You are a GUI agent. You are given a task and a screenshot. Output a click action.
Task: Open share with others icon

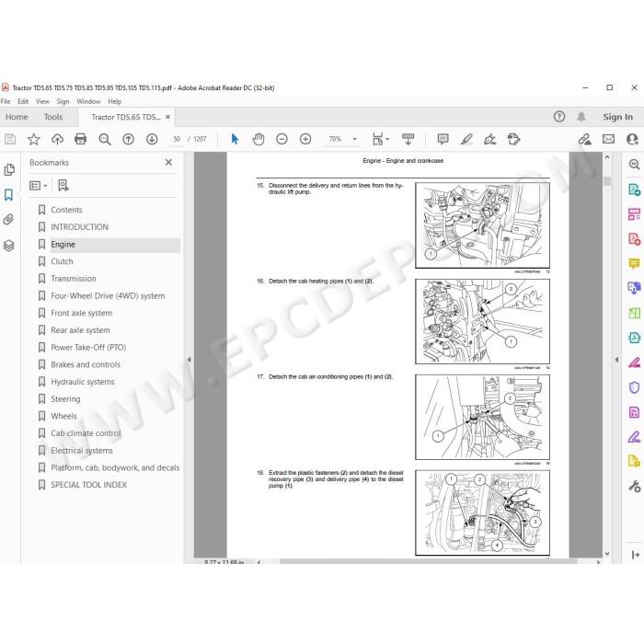point(632,139)
